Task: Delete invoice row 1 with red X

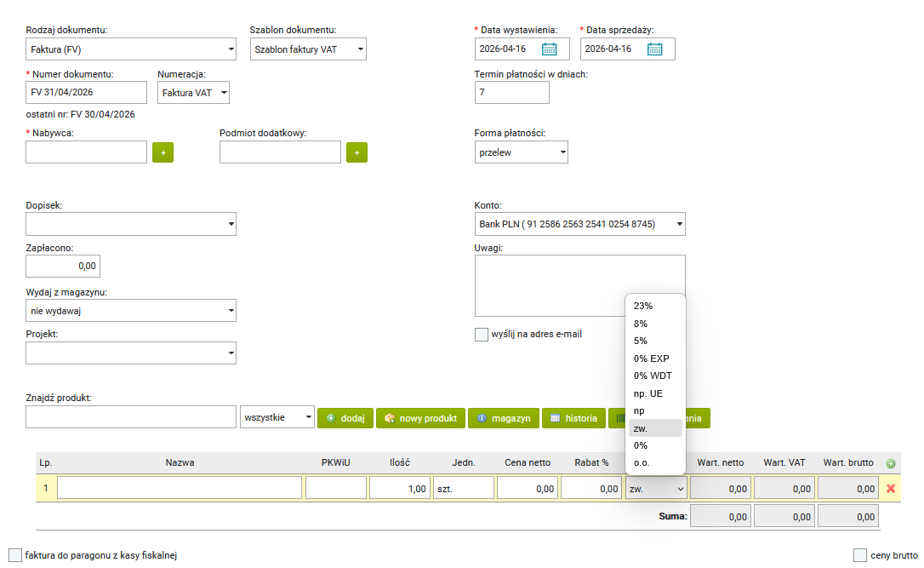Action: (x=891, y=489)
